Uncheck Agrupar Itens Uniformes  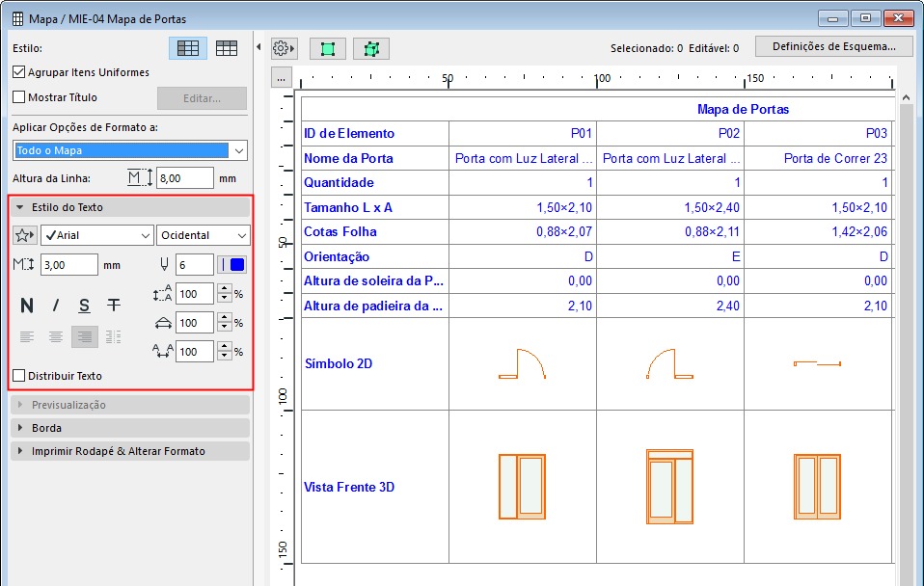point(19,72)
